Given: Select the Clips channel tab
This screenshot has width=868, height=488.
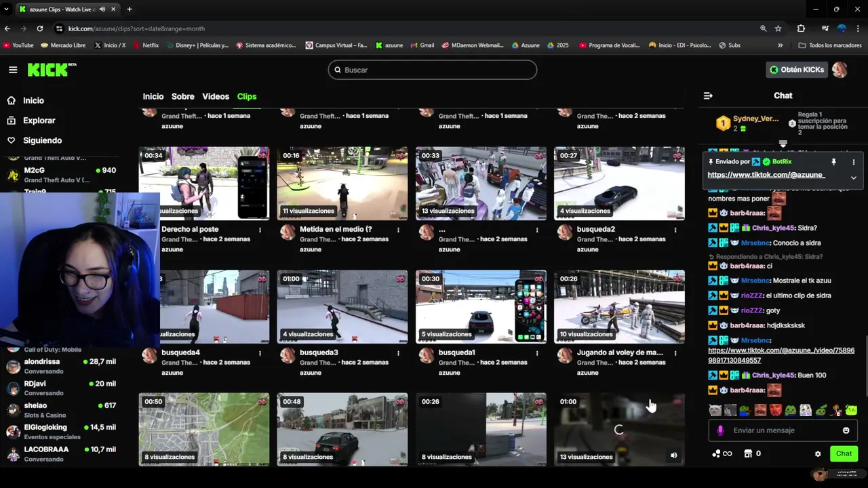Looking at the screenshot, I should [247, 96].
